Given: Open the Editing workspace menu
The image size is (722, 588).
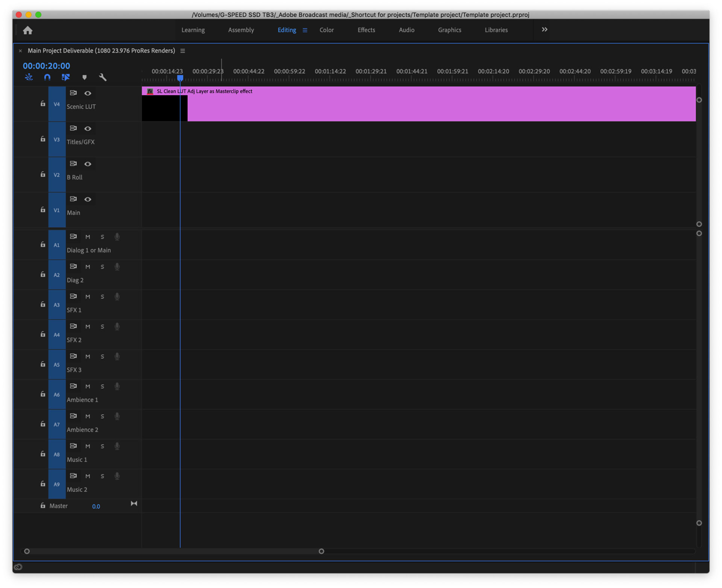Looking at the screenshot, I should pyautogui.click(x=305, y=30).
